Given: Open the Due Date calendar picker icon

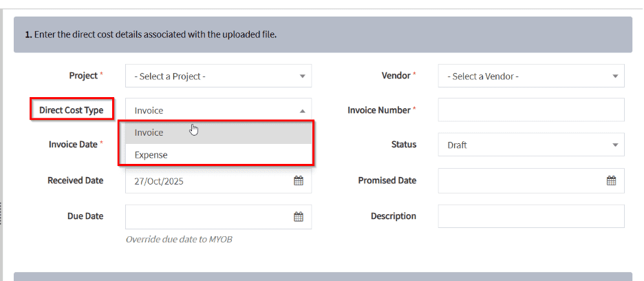Looking at the screenshot, I should click(x=299, y=216).
